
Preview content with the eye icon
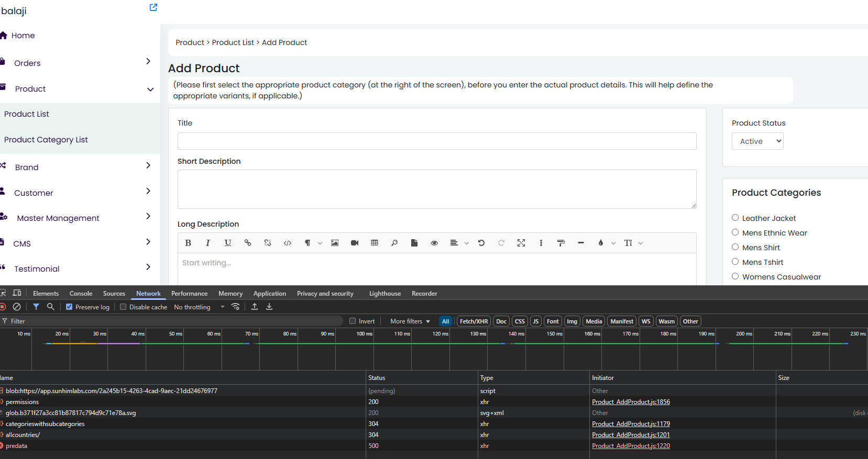[x=434, y=243]
